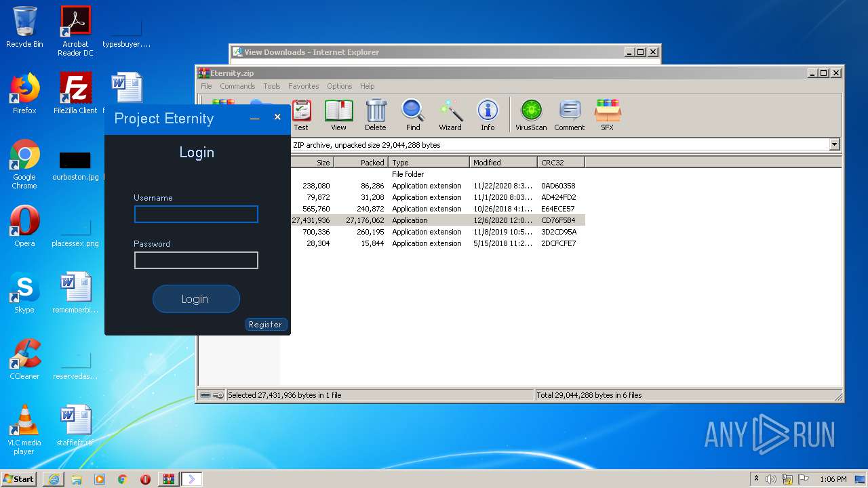Select row with CRC32 3D2CD95A

pyautogui.click(x=438, y=232)
